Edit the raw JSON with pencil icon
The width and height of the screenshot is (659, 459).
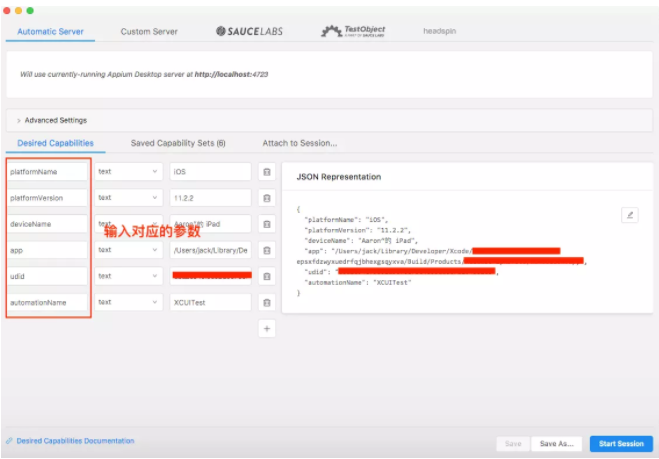pos(630,215)
